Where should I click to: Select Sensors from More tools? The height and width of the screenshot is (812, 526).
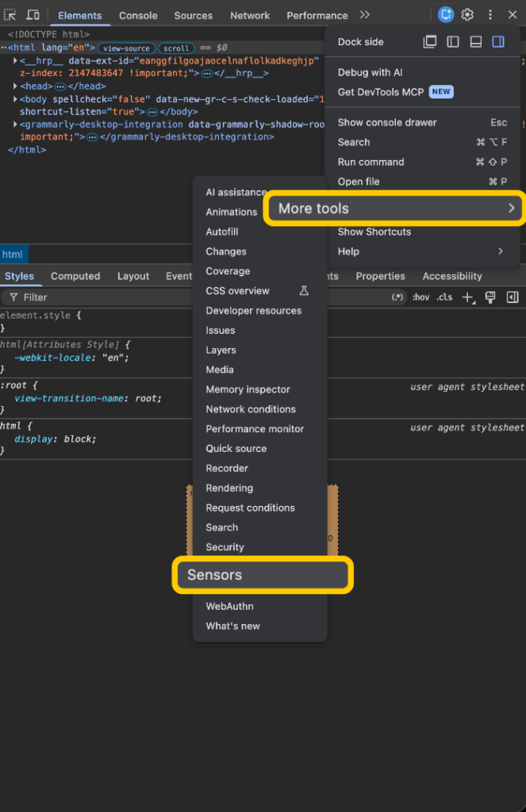[x=263, y=575]
